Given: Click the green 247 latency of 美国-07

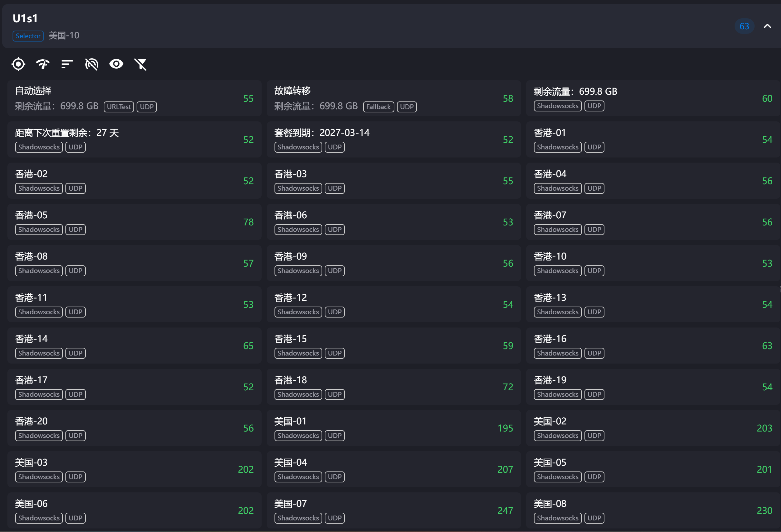Looking at the screenshot, I should (505, 510).
